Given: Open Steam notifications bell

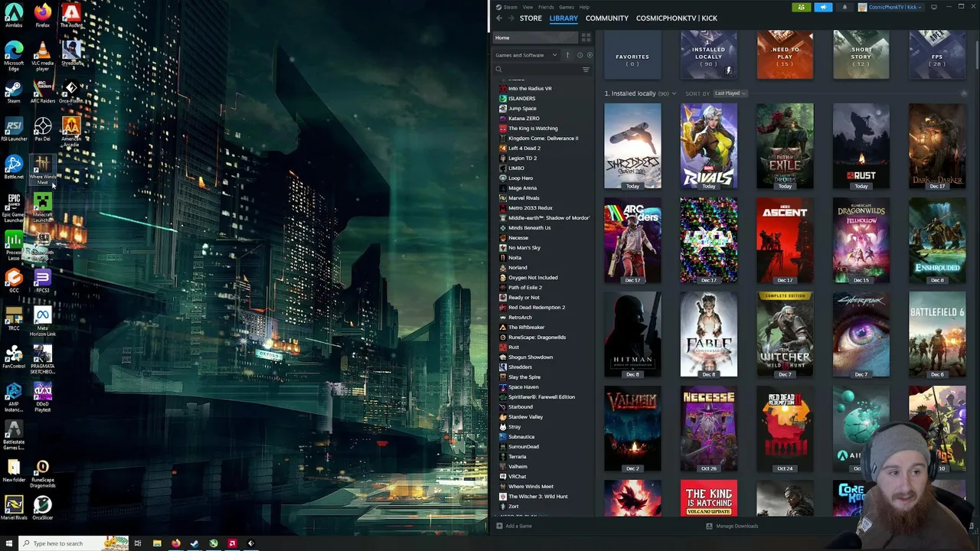Looking at the screenshot, I should pyautogui.click(x=844, y=7).
